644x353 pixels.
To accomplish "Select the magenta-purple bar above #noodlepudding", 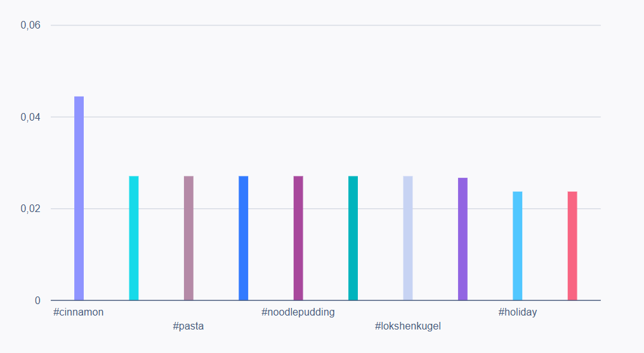I will [298, 238].
